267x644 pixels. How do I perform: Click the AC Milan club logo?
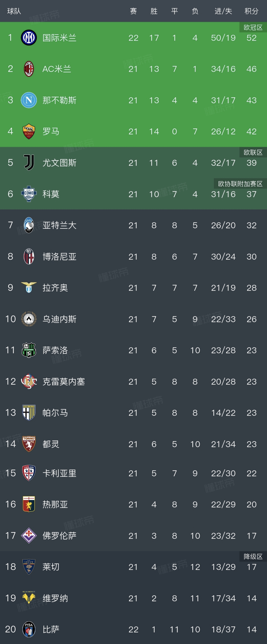coord(29,69)
